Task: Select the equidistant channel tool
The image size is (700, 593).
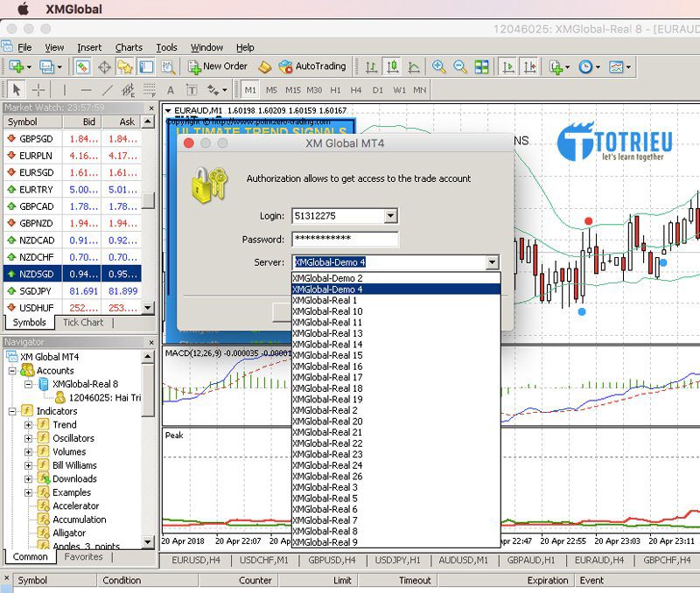Action: coord(128,90)
